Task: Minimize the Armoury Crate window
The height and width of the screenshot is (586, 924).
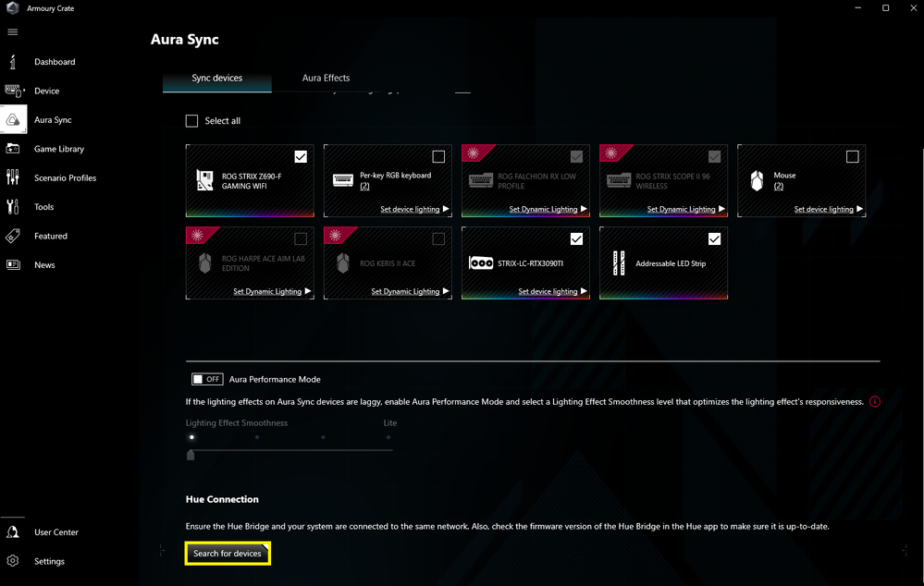Action: [x=858, y=7]
